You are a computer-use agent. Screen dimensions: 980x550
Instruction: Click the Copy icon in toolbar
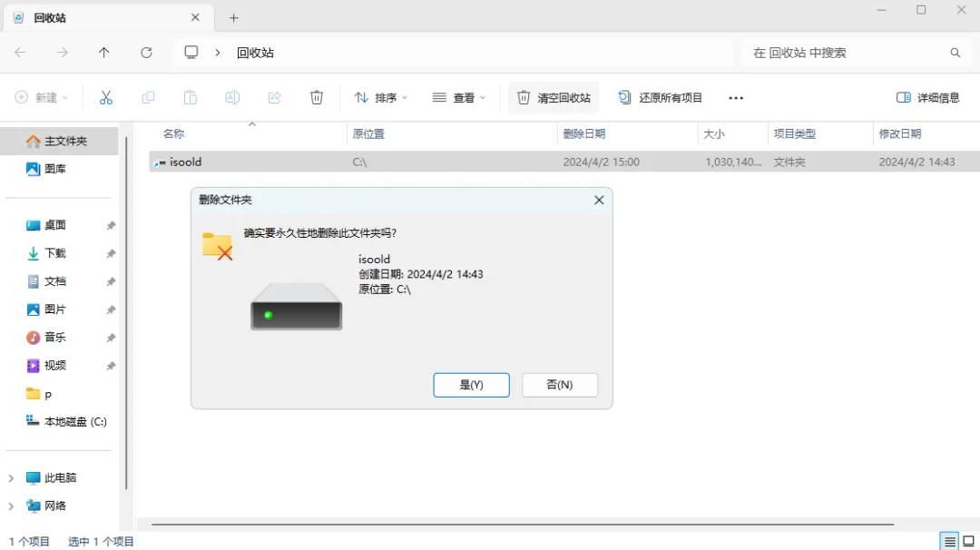pos(148,97)
